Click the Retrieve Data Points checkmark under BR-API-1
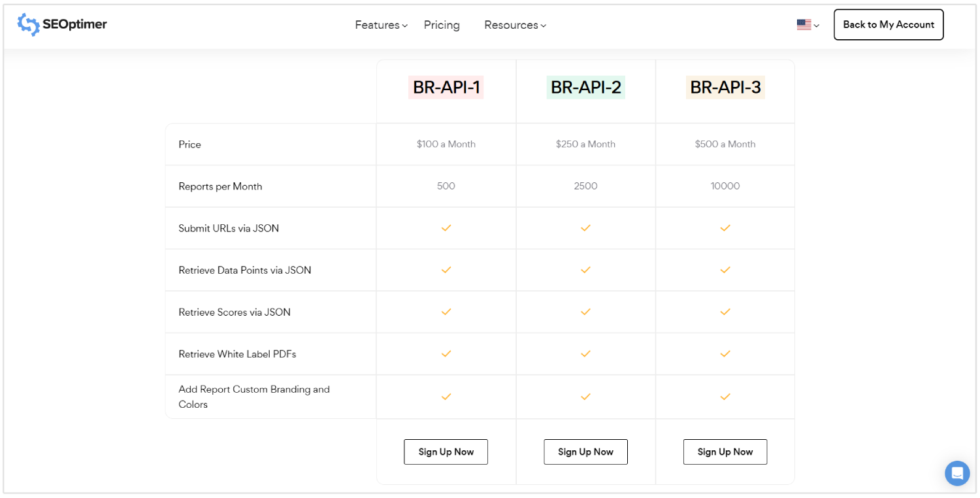This screenshot has height=498, width=980. point(446,270)
